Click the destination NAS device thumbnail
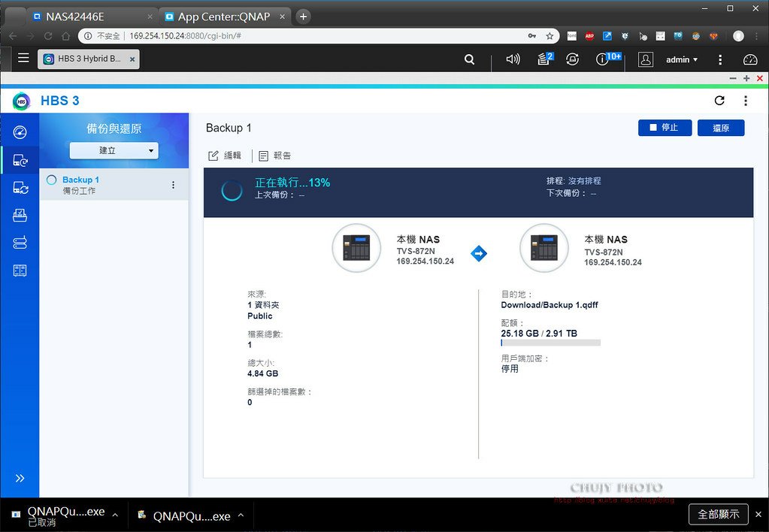The width and height of the screenshot is (769, 532). pos(544,248)
